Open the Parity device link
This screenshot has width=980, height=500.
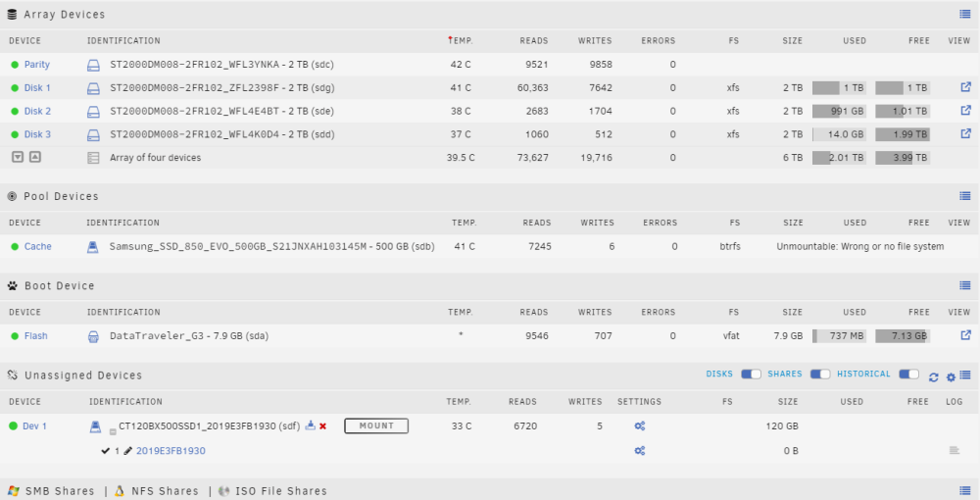coord(37,65)
